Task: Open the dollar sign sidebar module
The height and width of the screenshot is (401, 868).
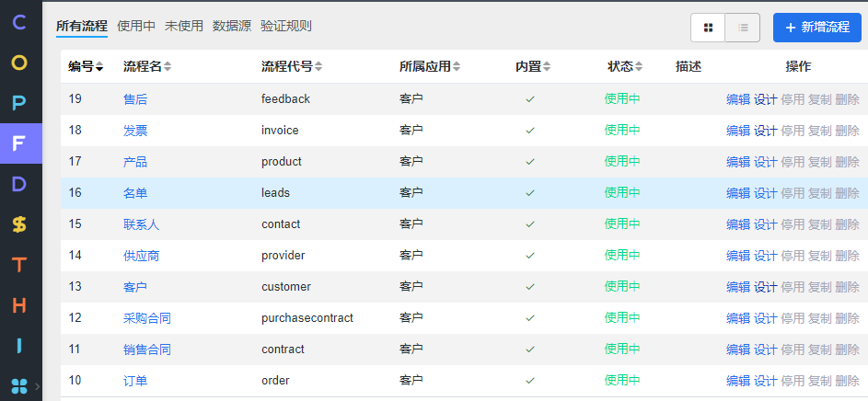Action: tap(19, 224)
